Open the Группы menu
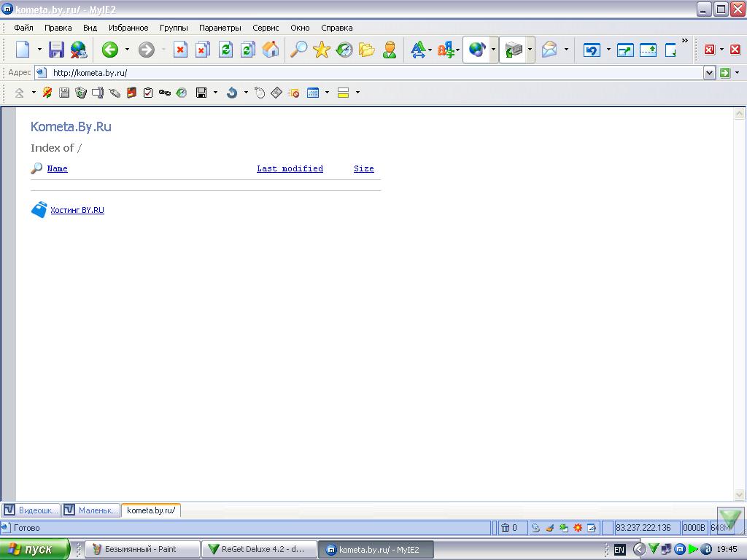Viewport: 747px width, 560px height. (174, 28)
